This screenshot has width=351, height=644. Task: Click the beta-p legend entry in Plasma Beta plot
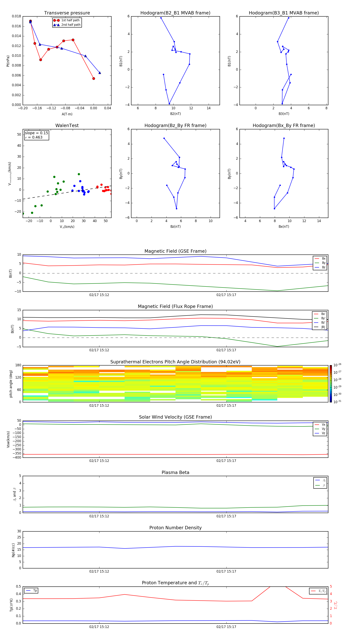click(320, 480)
